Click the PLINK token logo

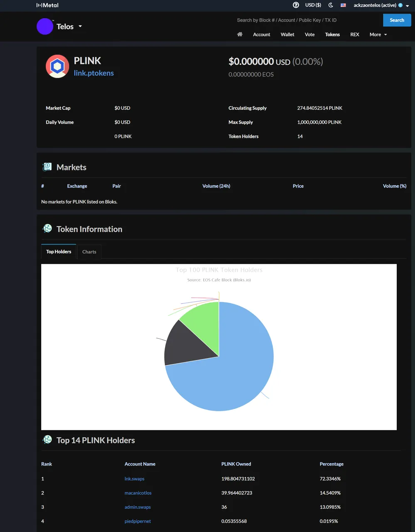coord(57,66)
